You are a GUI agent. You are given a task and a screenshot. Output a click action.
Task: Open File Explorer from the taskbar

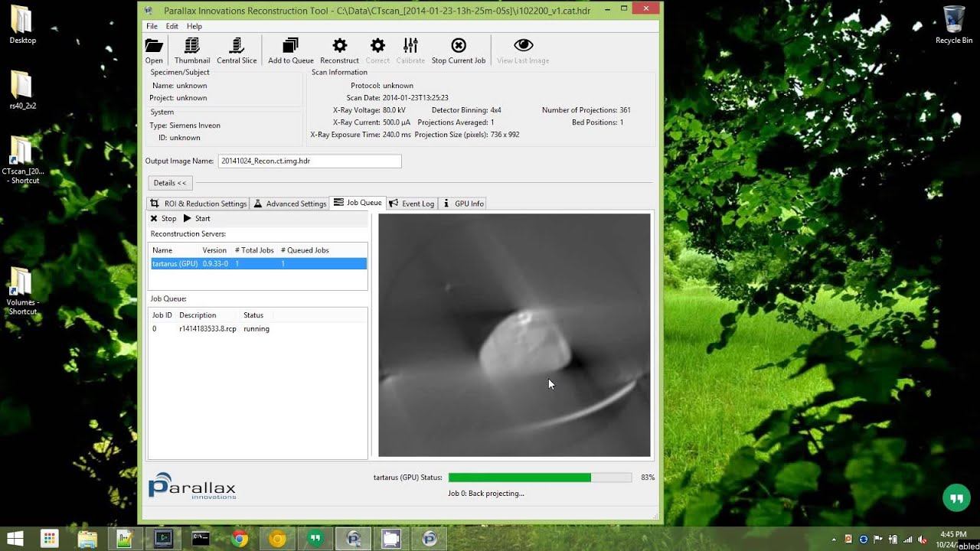(87, 539)
